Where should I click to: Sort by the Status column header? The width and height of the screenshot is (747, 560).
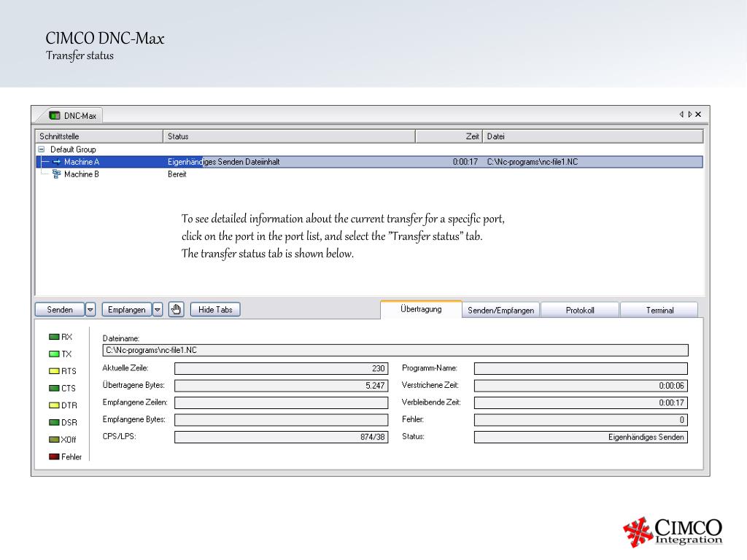point(289,136)
